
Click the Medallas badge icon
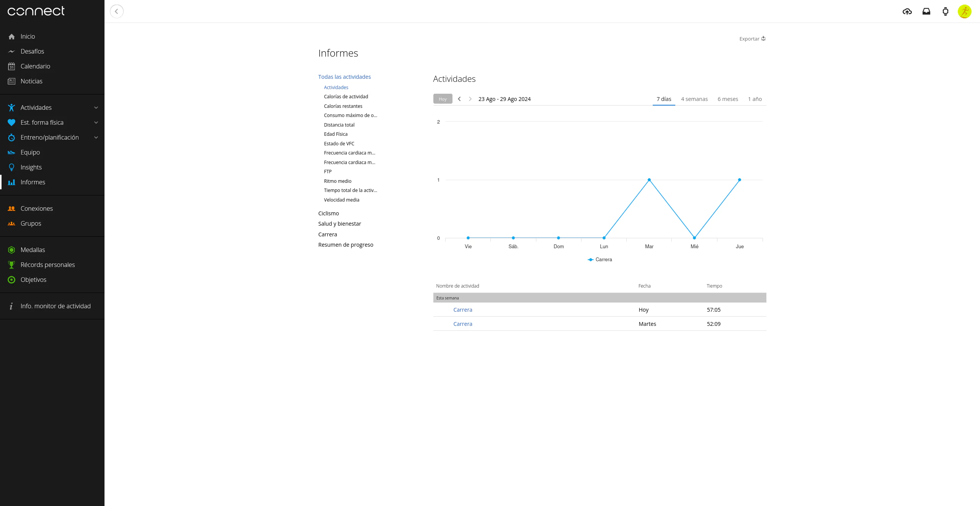[11, 250]
